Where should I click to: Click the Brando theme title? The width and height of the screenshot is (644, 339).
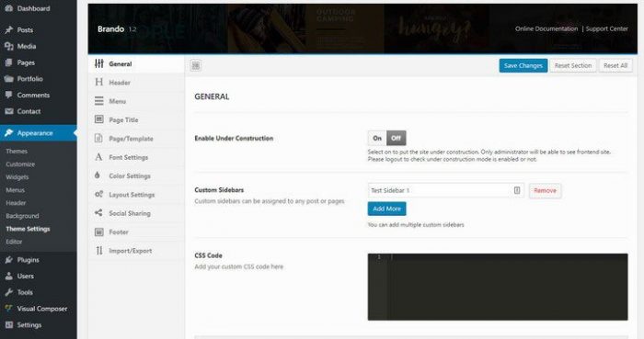[x=111, y=29]
